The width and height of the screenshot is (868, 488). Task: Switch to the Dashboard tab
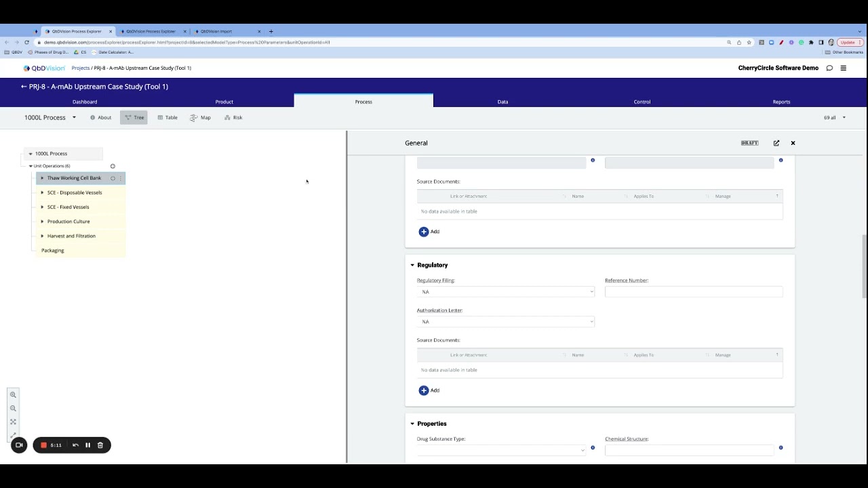[85, 102]
